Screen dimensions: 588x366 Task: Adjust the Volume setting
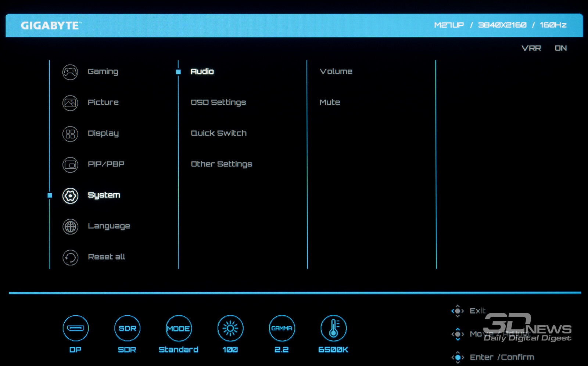[x=336, y=71]
